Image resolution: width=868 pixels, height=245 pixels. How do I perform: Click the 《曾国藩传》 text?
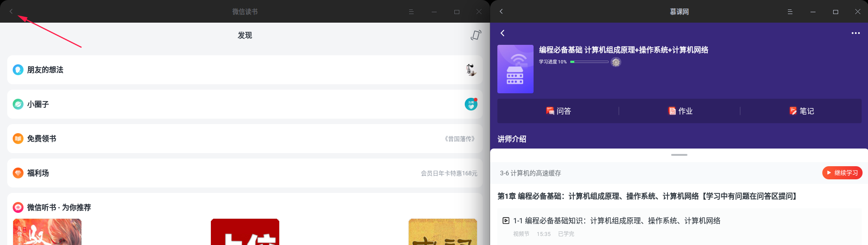tap(460, 139)
